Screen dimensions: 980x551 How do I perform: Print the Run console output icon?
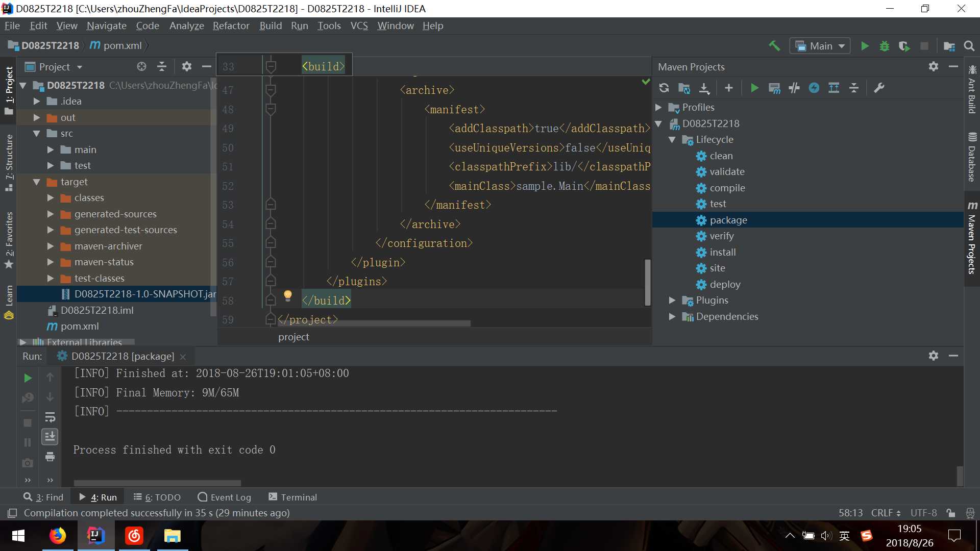50,457
